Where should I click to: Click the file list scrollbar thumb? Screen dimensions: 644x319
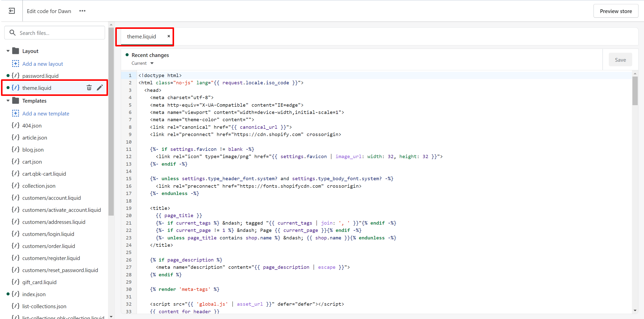[x=111, y=121]
